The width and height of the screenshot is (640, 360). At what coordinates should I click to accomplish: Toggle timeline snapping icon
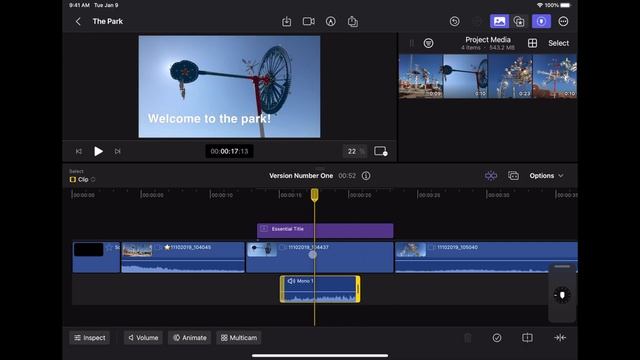click(491, 176)
